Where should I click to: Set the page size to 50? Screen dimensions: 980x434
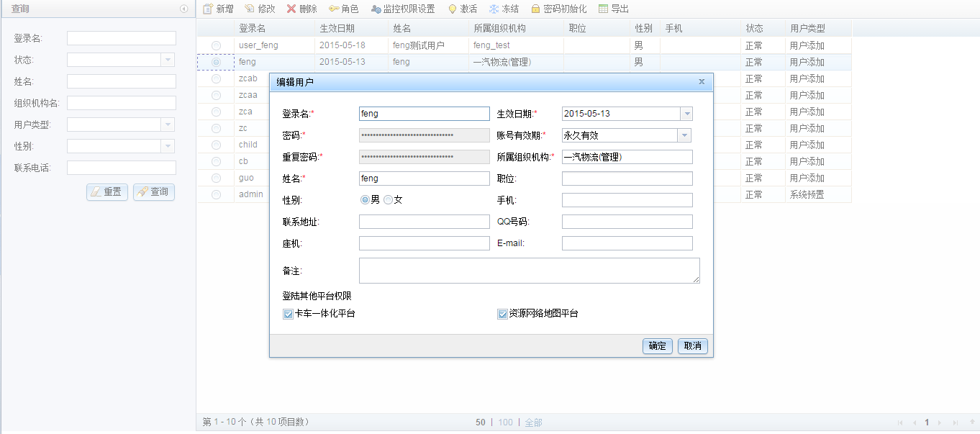point(481,422)
